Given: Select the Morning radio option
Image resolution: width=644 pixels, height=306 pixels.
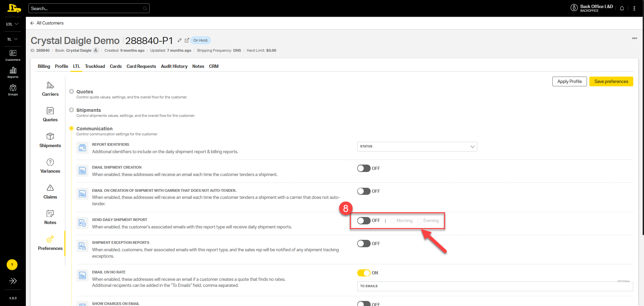Looking at the screenshot, I should [393, 221].
